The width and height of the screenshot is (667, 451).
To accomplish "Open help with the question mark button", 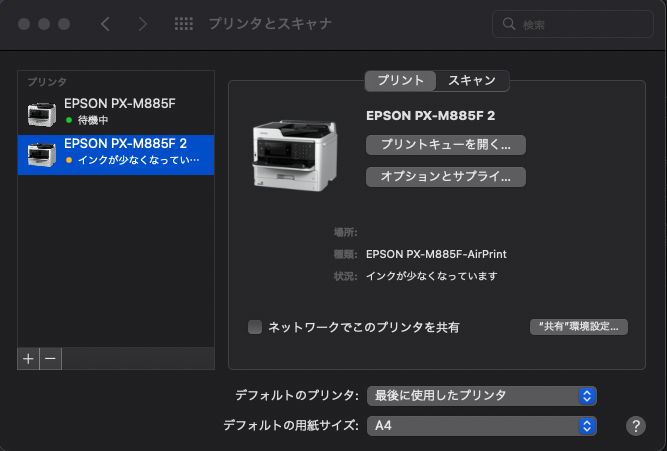I will coord(636,425).
